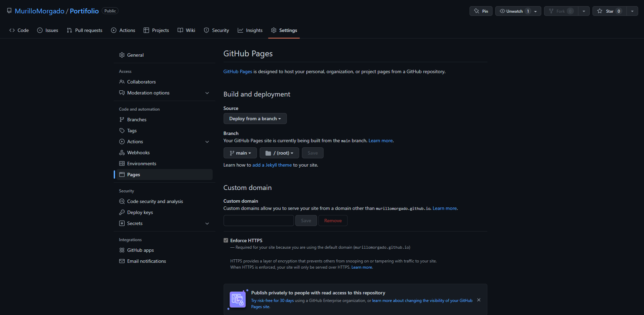The height and width of the screenshot is (315, 644).
Task: Click the Projects table icon
Action: (x=146, y=30)
